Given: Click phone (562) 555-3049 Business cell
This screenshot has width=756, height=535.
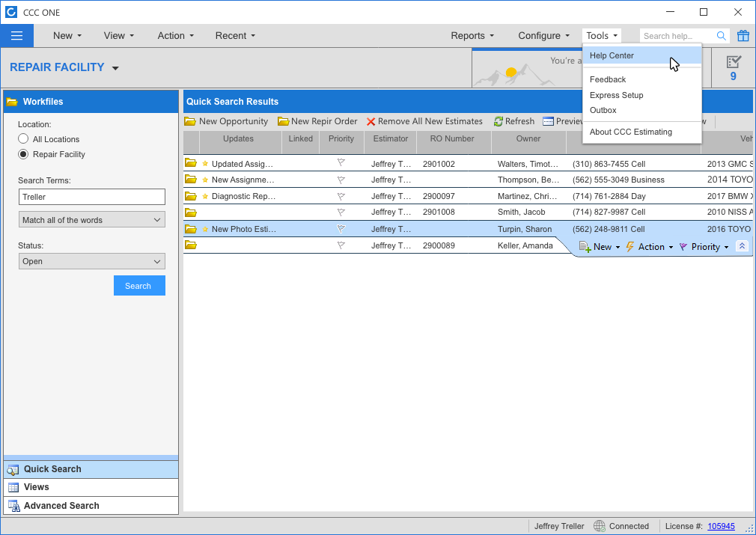Looking at the screenshot, I should tap(618, 180).
